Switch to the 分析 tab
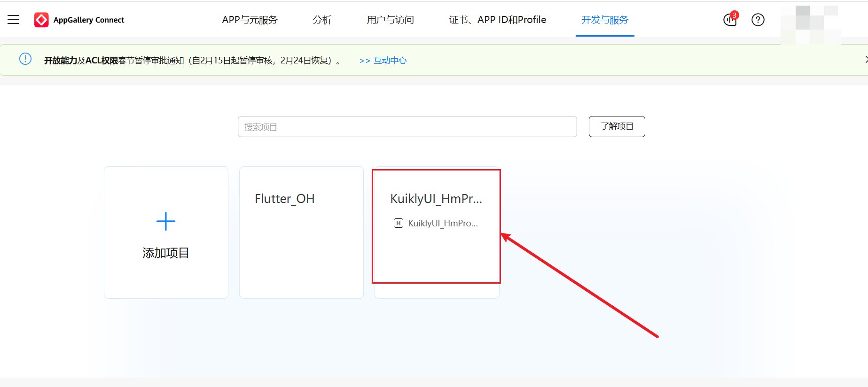 point(322,20)
